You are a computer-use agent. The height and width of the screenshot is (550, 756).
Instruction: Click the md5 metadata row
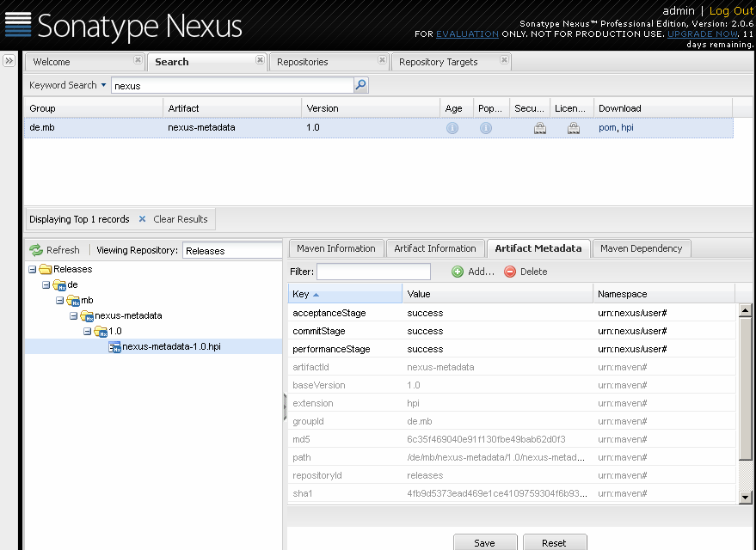pos(512,439)
